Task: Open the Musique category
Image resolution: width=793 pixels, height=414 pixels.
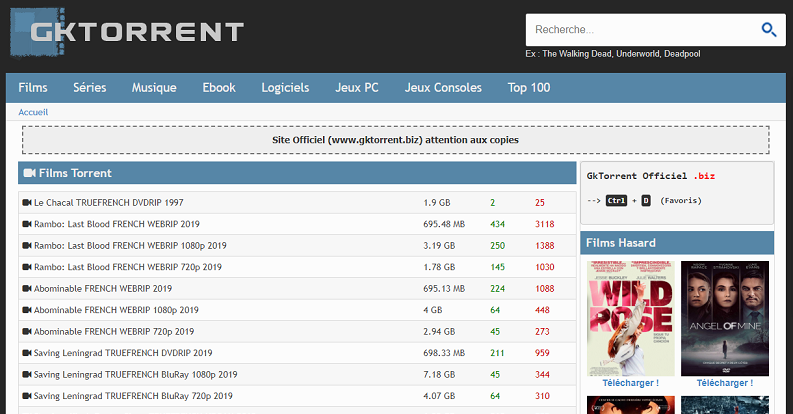Action: point(154,87)
